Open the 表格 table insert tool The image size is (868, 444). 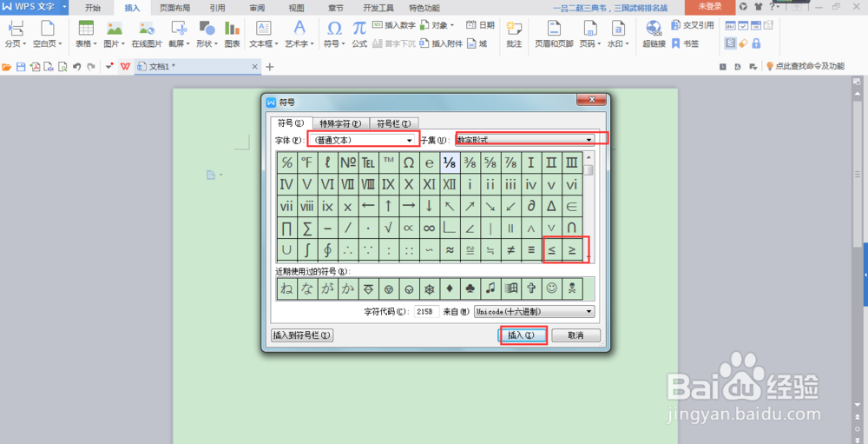tap(86, 35)
